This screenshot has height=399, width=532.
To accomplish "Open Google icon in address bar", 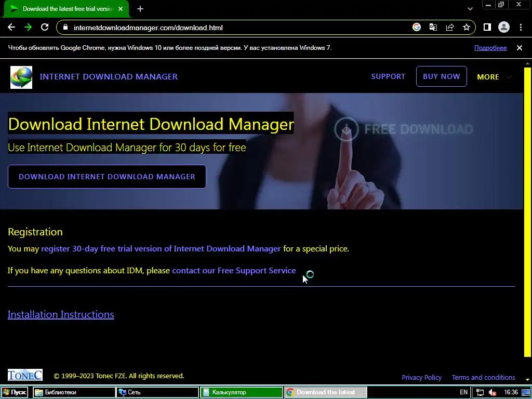I will [417, 27].
